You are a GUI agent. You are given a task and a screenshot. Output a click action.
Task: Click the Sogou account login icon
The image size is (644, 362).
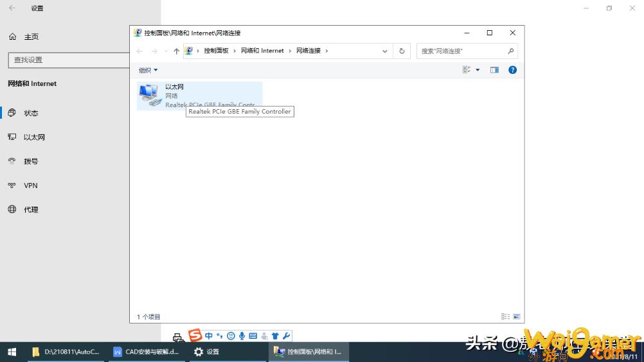pos(264,336)
